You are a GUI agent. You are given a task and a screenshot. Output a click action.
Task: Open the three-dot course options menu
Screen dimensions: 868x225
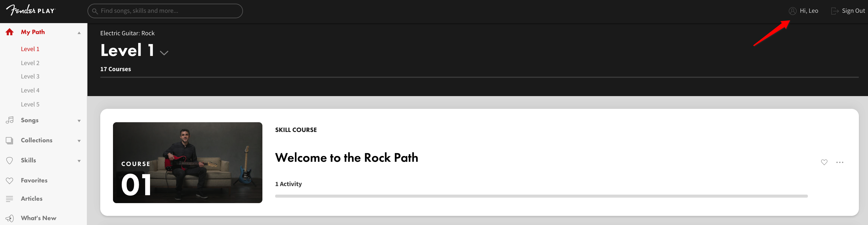point(840,162)
